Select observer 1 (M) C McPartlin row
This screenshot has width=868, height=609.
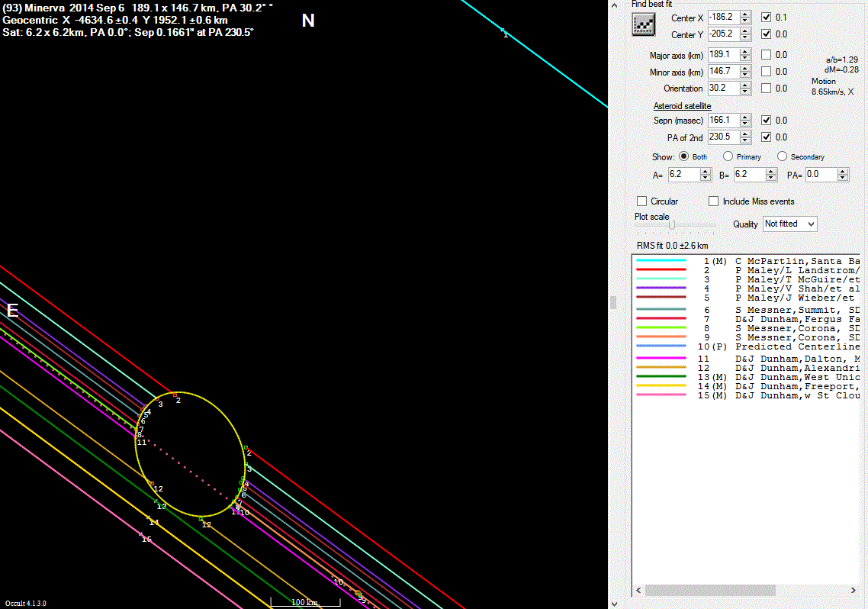[x=747, y=261]
